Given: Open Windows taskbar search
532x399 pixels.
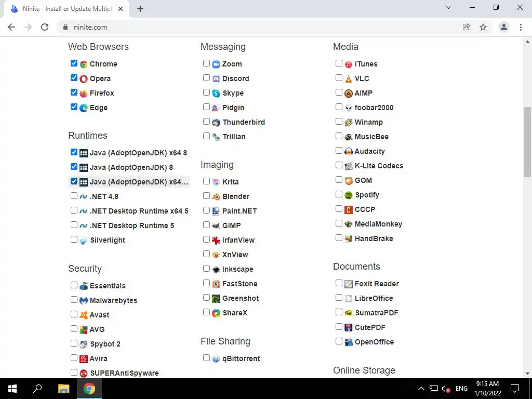Looking at the screenshot, I should click(x=37, y=389).
